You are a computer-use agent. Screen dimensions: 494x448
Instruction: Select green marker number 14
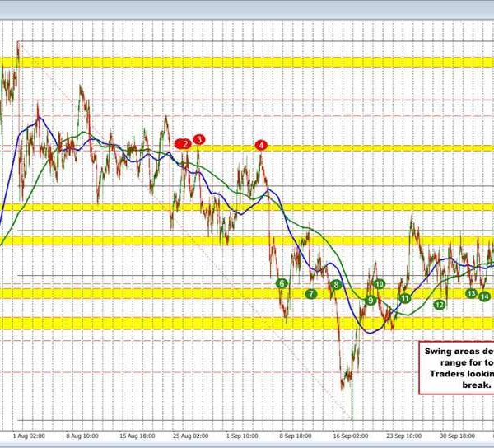point(485,296)
